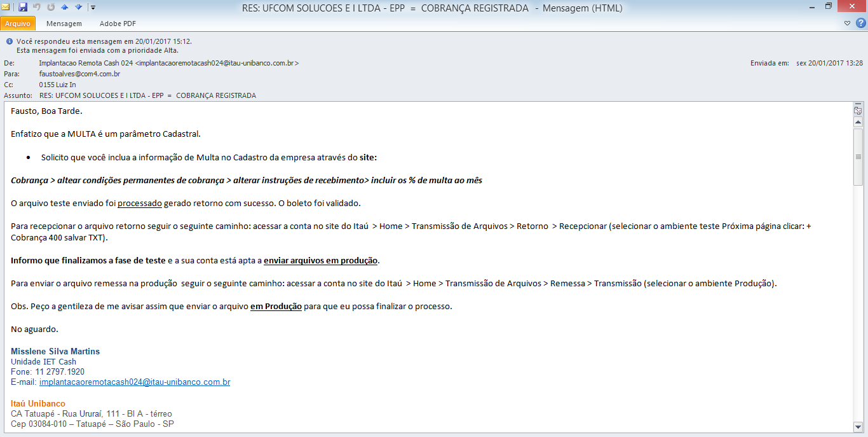
Task: Click 'Fausto, Boa Tarde.' greeting
Action: pyautogui.click(x=47, y=111)
